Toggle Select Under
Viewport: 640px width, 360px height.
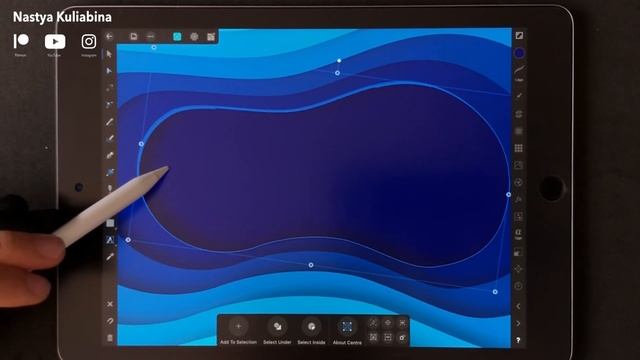click(x=277, y=331)
